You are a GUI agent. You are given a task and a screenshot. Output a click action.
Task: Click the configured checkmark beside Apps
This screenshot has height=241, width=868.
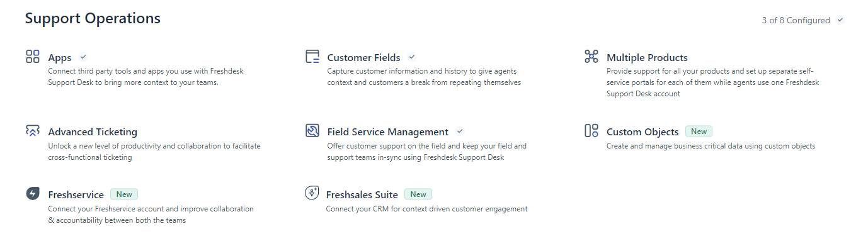83,57
